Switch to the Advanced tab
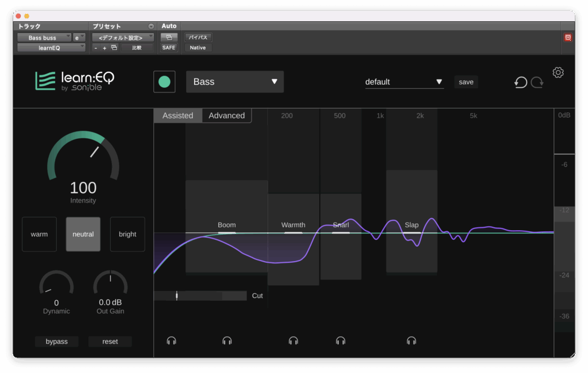 tap(226, 115)
